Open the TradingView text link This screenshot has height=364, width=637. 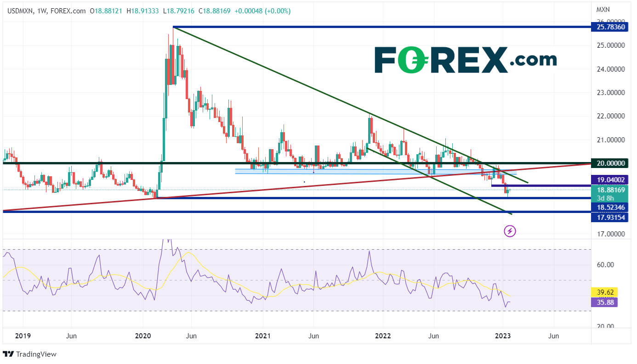[36, 354]
